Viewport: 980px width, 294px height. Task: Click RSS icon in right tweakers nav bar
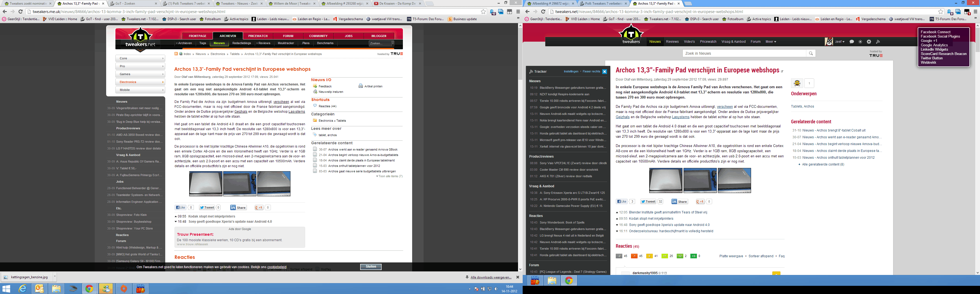(878, 42)
